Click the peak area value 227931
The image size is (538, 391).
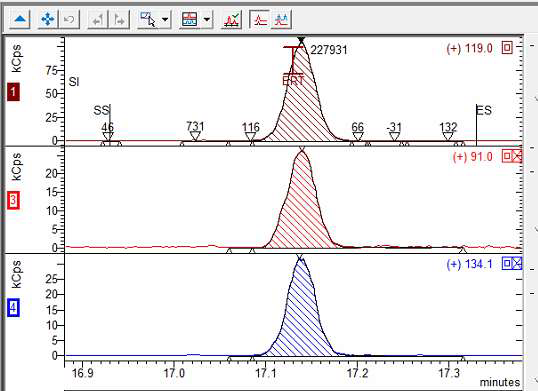(x=329, y=50)
